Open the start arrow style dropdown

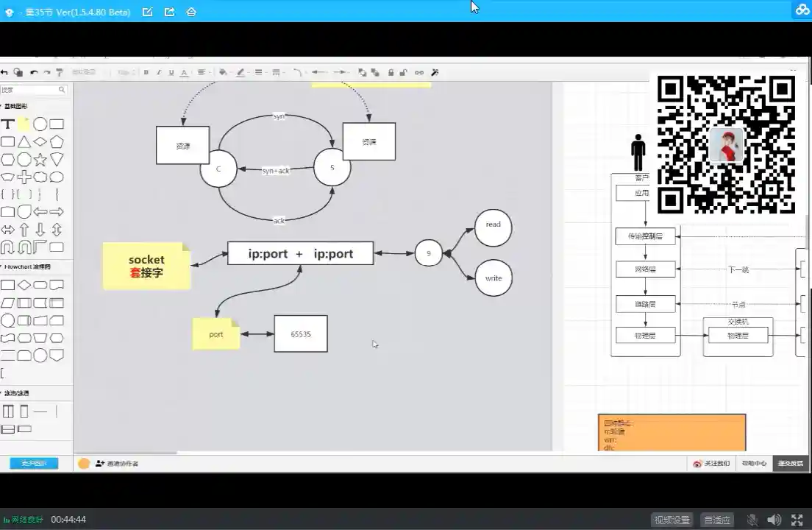pyautogui.click(x=319, y=73)
